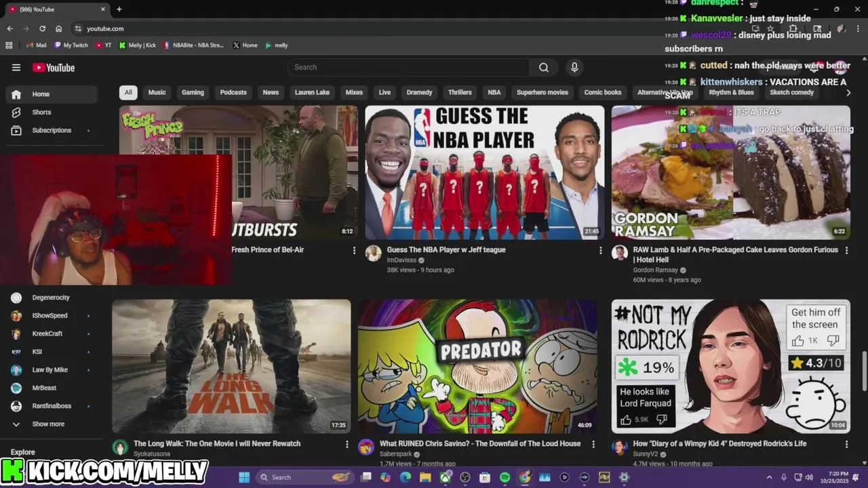Open Law By Mike channel
This screenshot has height=488, width=868.
[x=52, y=370]
